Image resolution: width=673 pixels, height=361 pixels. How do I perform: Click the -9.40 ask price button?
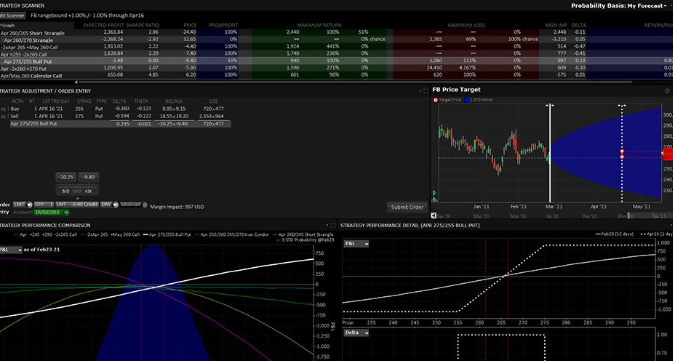pos(88,177)
